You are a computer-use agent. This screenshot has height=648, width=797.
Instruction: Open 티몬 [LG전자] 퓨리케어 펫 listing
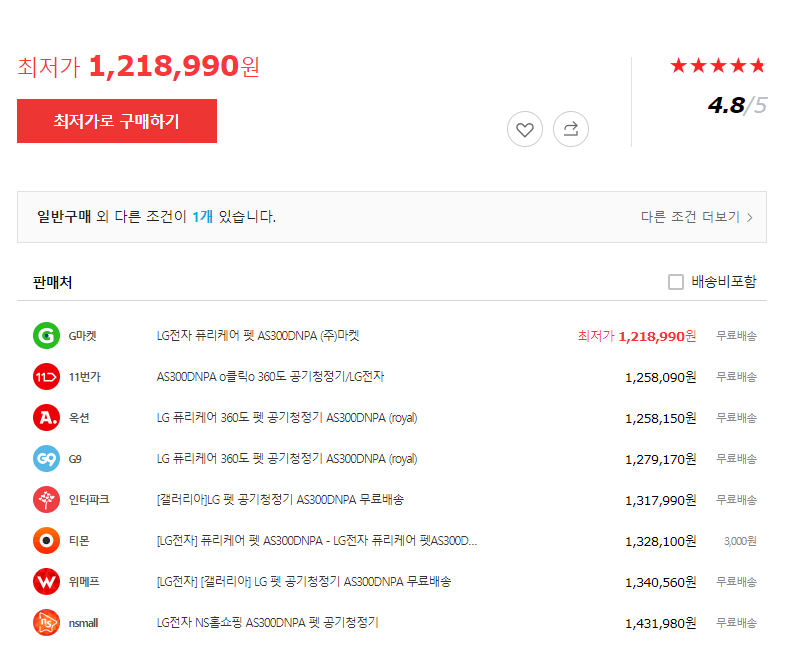click(x=317, y=541)
